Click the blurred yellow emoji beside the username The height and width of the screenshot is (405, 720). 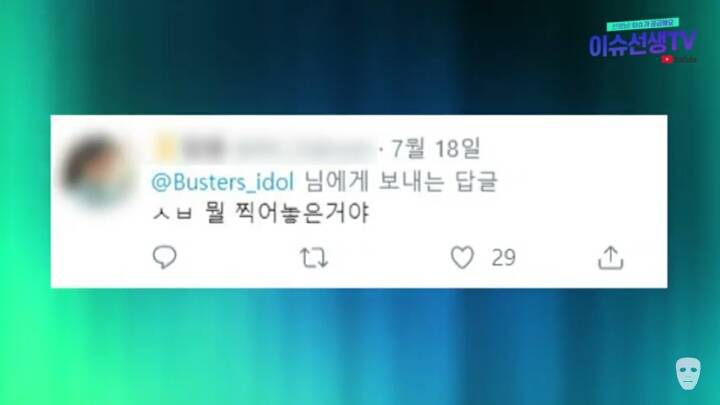pyautogui.click(x=163, y=149)
